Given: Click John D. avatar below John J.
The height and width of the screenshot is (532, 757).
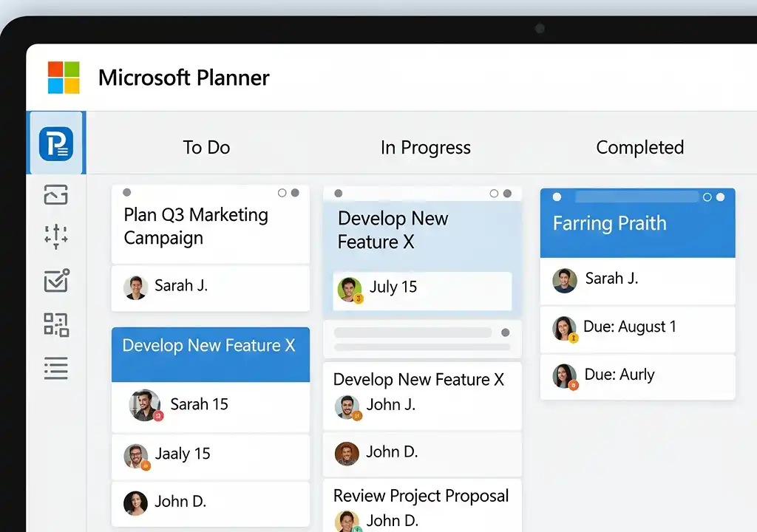Looking at the screenshot, I should pyautogui.click(x=347, y=454).
